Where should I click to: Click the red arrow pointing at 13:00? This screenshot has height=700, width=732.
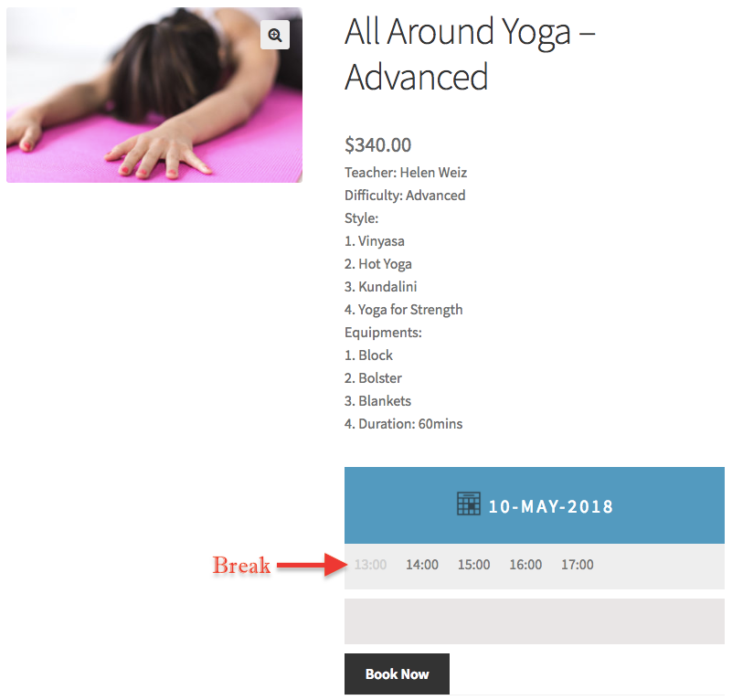(312, 565)
